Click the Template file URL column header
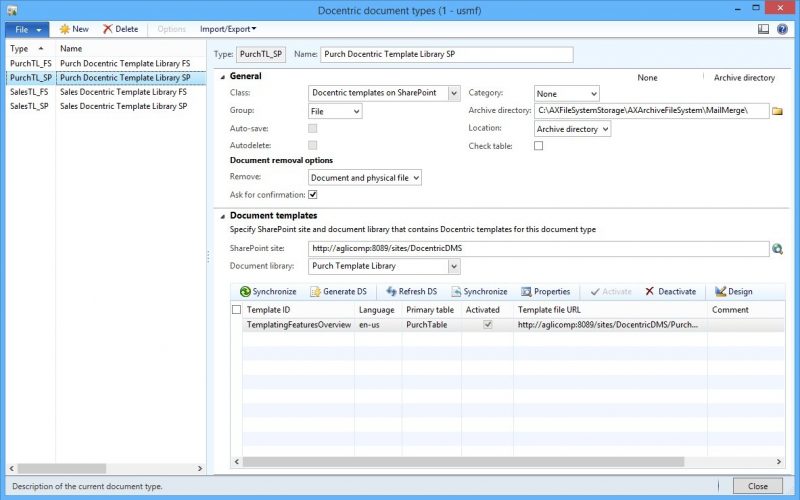Image resolution: width=800 pixels, height=500 pixels. (x=610, y=310)
